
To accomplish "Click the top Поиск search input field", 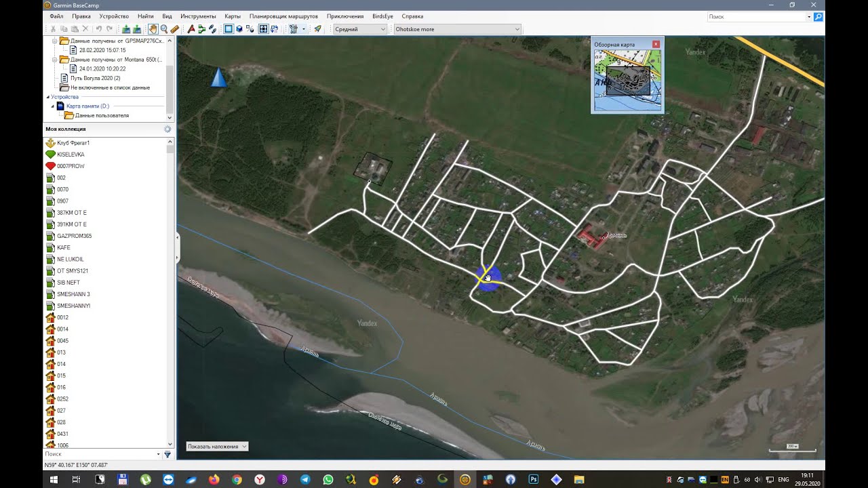I will (756, 16).
